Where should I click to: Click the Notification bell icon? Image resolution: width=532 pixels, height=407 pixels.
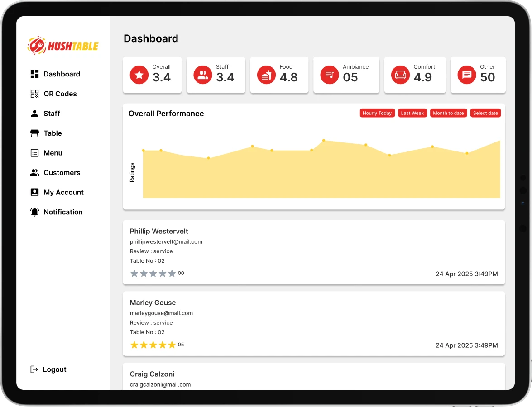tap(34, 212)
